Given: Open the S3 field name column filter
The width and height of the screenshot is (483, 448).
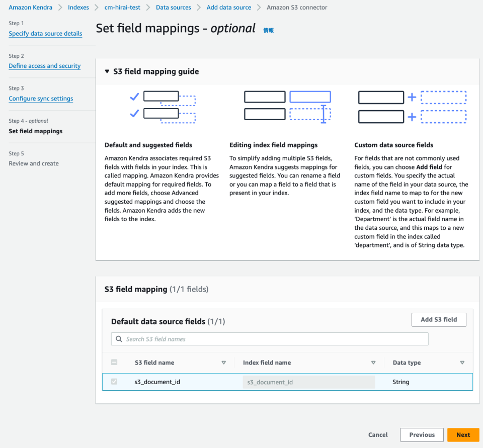Looking at the screenshot, I should click(x=223, y=363).
